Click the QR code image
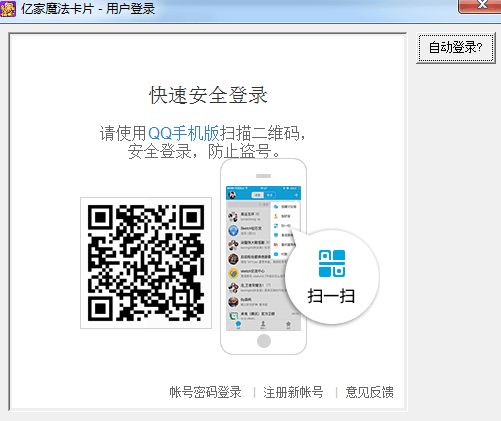This screenshot has width=501, height=421. (146, 263)
